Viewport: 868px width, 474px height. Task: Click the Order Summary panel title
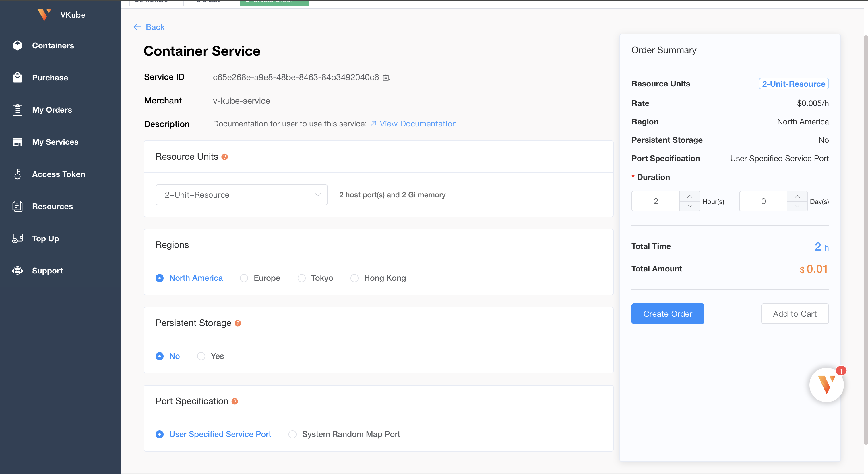click(x=663, y=50)
